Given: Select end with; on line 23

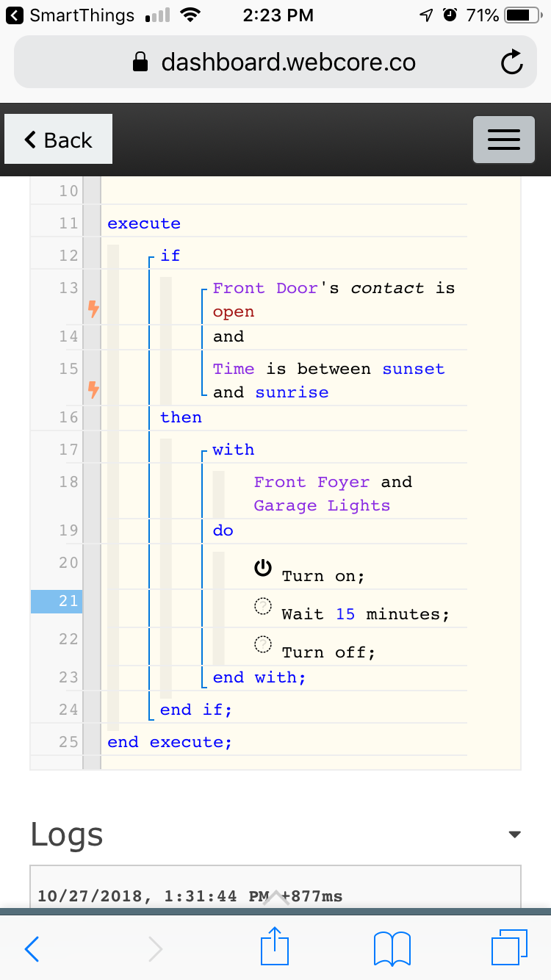Looking at the screenshot, I should tap(259, 677).
